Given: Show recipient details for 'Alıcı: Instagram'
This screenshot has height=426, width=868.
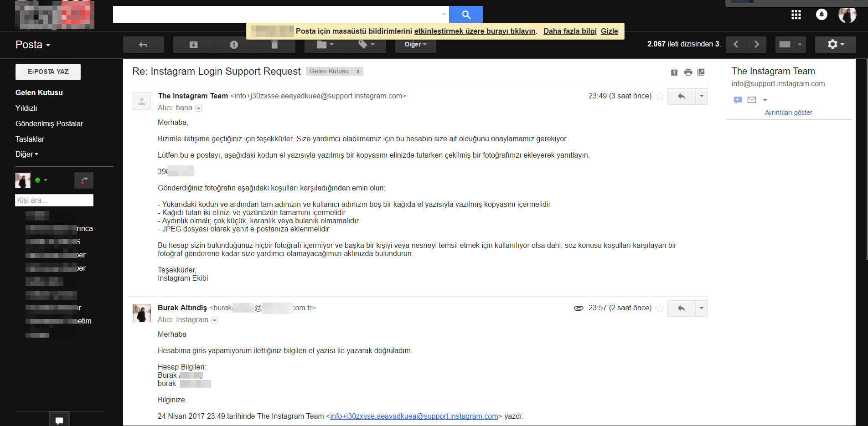Looking at the screenshot, I should [214, 320].
